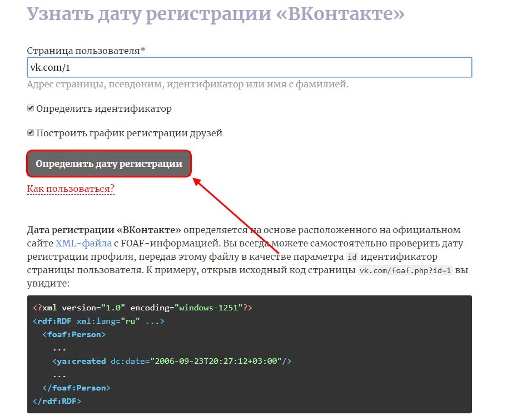Click inline code 'vk.com/foaf.php?id=1'
The height and width of the screenshot is (420, 527).
tap(405, 270)
